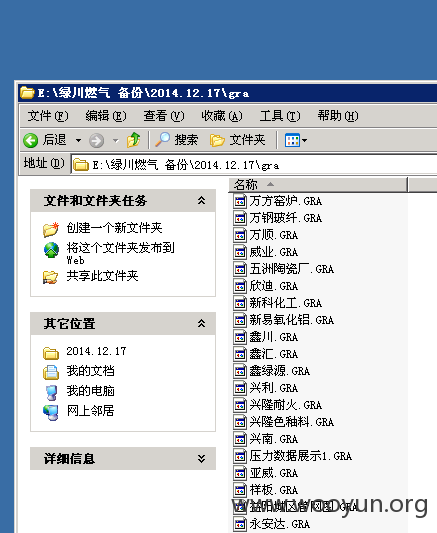Open the Search (搜索) magnifier tool
The height and width of the screenshot is (533, 437).
(177, 140)
